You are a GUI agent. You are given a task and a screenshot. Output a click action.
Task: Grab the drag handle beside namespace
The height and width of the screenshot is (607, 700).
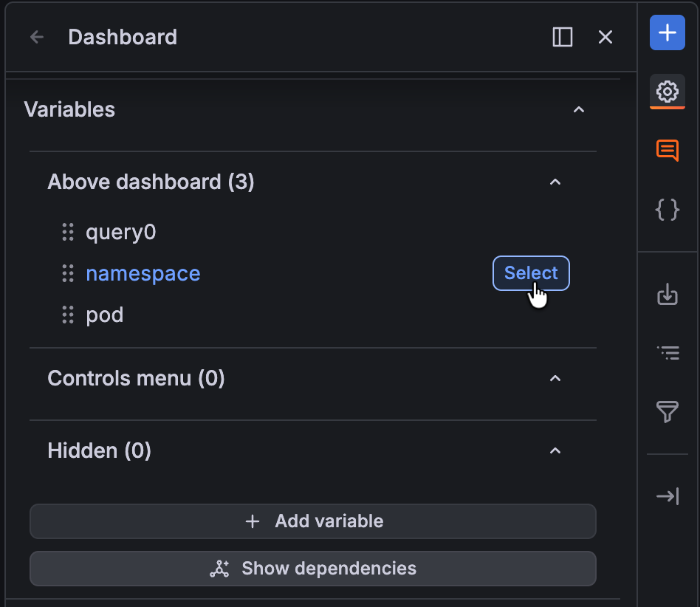pos(68,274)
